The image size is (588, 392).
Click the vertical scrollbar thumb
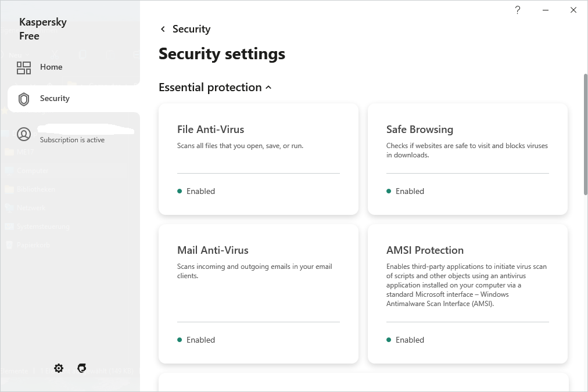tap(585, 134)
